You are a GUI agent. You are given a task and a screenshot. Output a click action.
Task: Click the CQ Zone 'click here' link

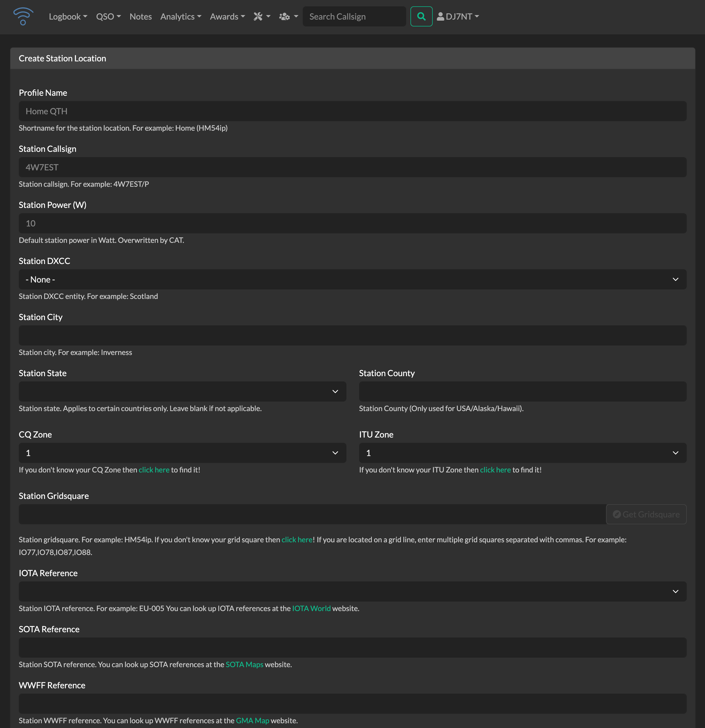(x=154, y=470)
